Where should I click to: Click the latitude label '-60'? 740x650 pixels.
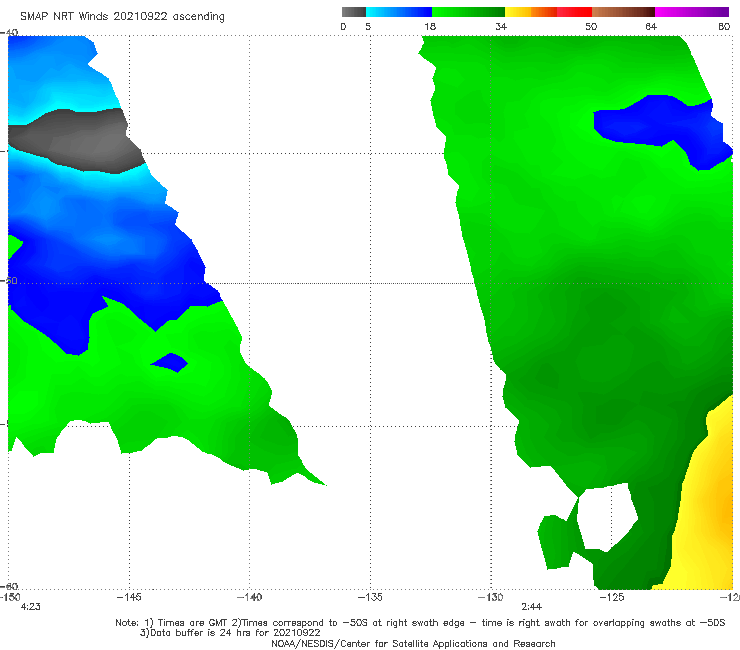point(9,586)
